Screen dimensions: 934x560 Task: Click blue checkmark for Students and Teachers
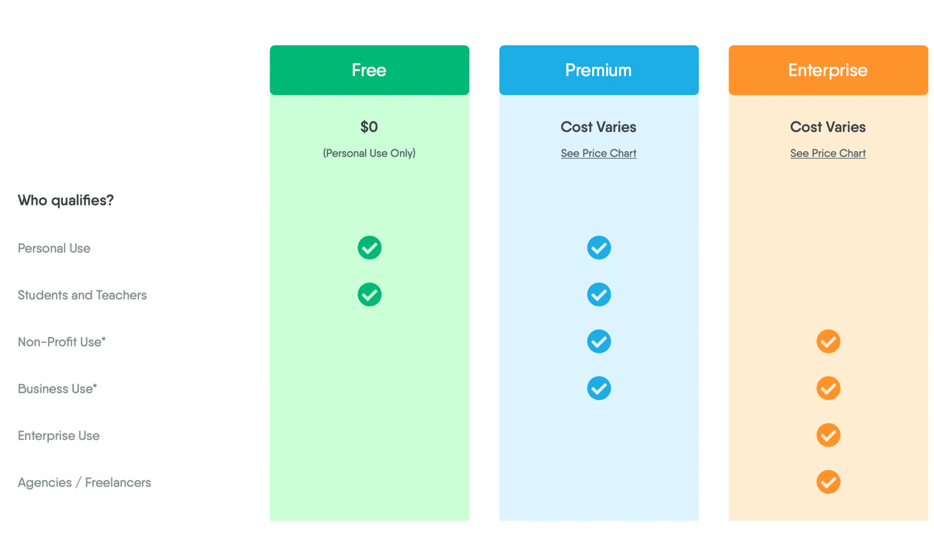pos(598,294)
